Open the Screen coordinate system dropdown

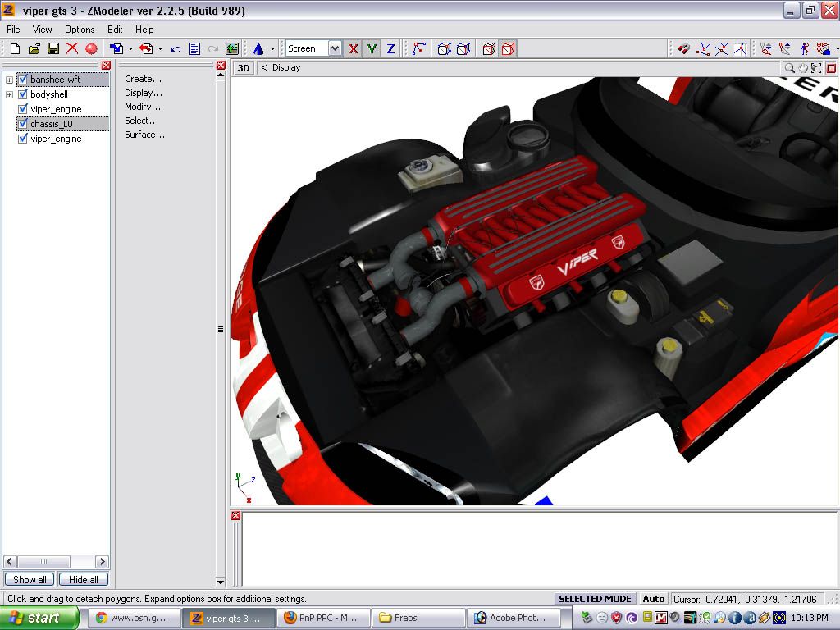point(335,49)
